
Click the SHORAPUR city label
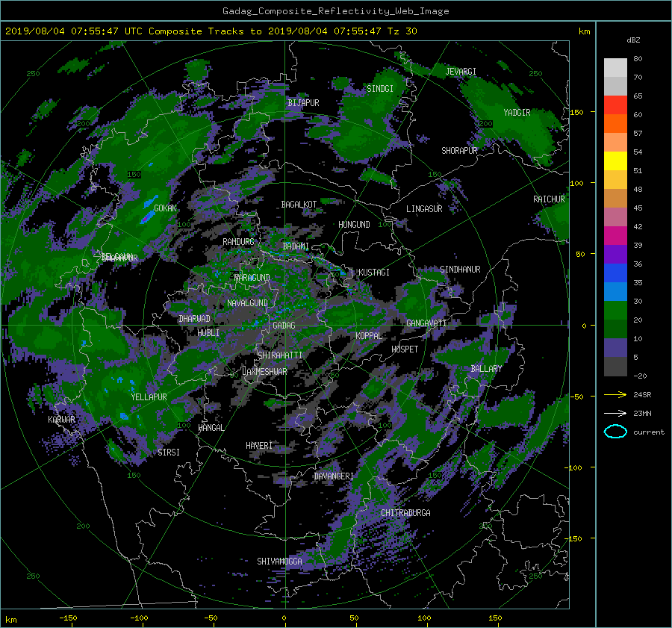point(459,151)
